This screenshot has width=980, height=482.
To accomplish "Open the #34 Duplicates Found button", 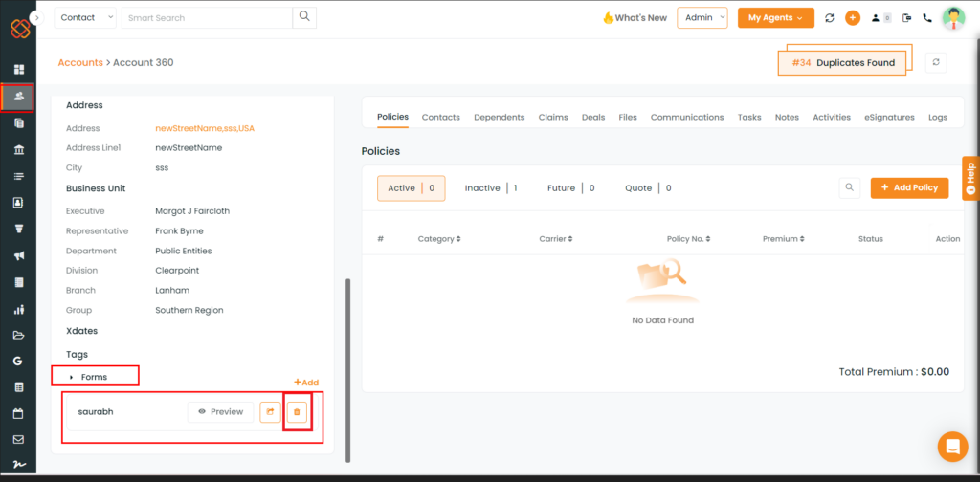I will tap(842, 62).
